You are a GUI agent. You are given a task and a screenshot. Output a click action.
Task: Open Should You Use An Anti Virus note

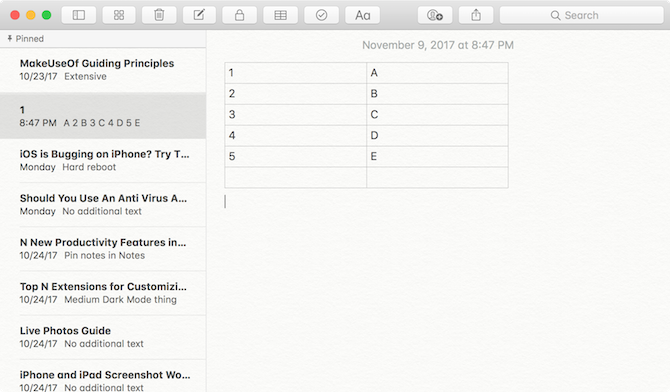103,204
